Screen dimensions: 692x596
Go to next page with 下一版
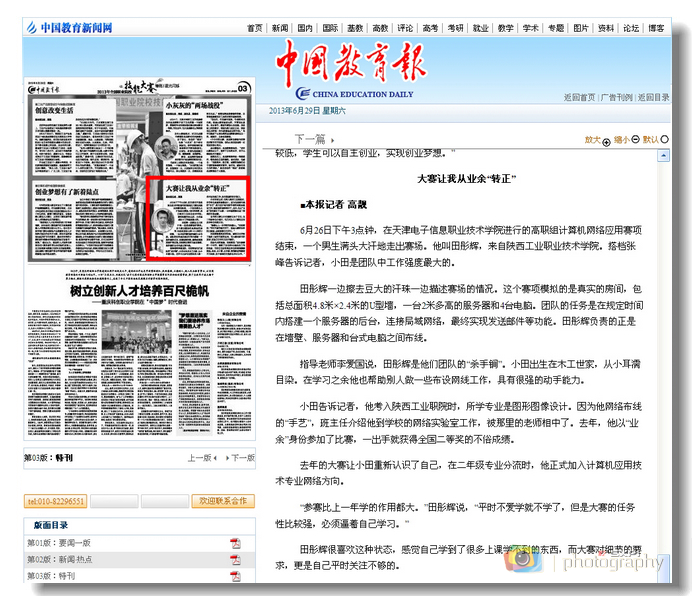(239, 458)
